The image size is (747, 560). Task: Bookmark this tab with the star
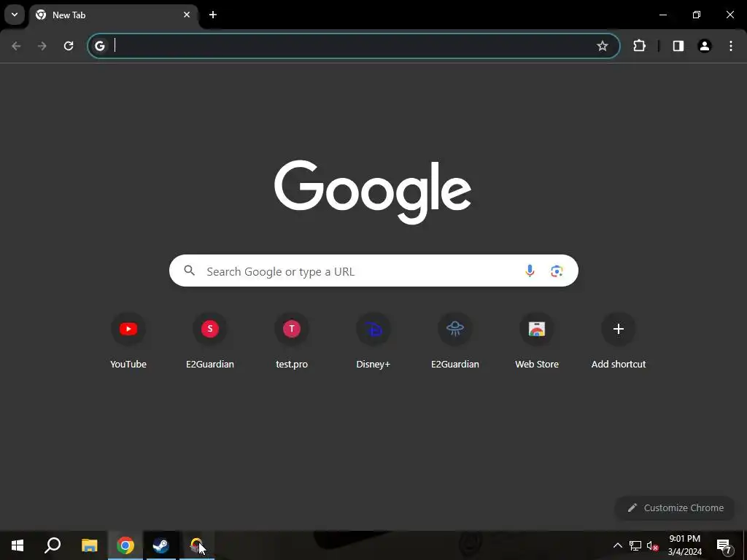tap(602, 46)
